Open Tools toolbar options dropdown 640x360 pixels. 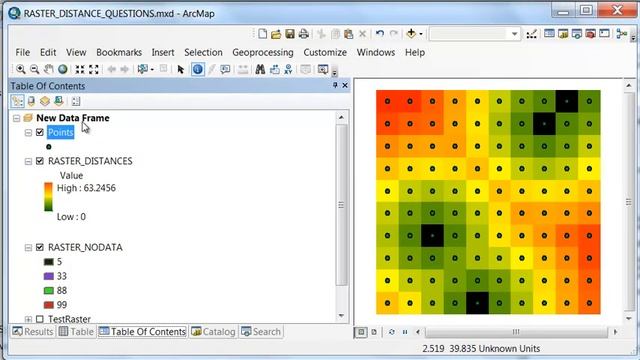pos(334,72)
